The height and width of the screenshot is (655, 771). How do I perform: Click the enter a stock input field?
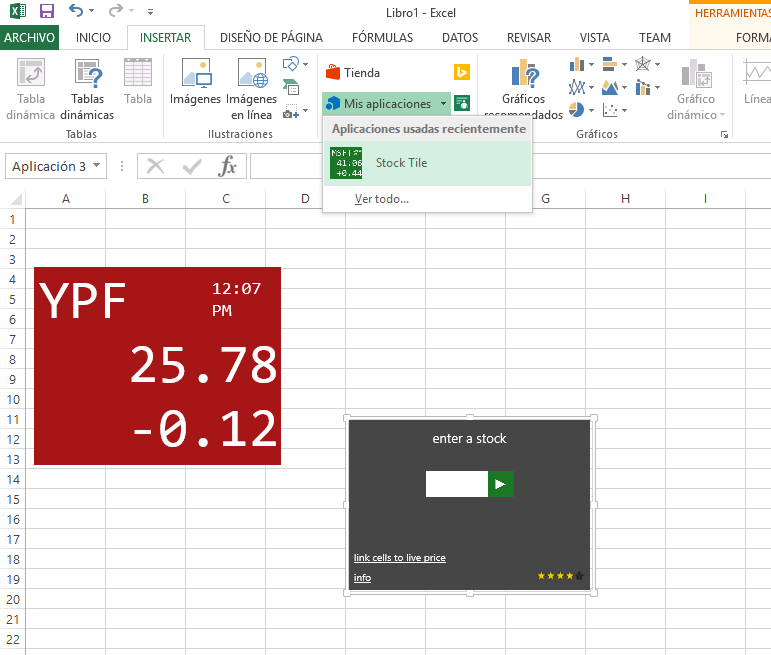point(456,484)
